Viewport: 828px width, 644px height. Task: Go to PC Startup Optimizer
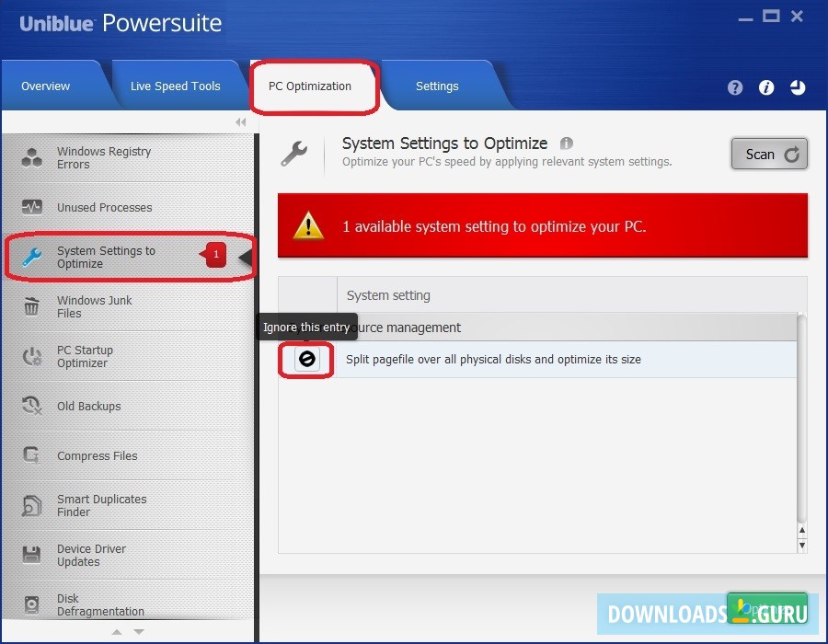click(129, 356)
